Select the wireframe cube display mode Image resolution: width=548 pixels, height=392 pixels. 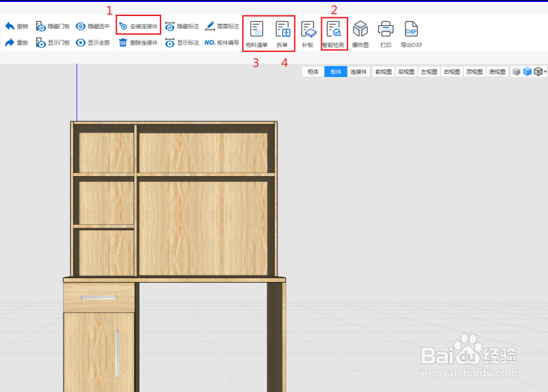[x=538, y=72]
